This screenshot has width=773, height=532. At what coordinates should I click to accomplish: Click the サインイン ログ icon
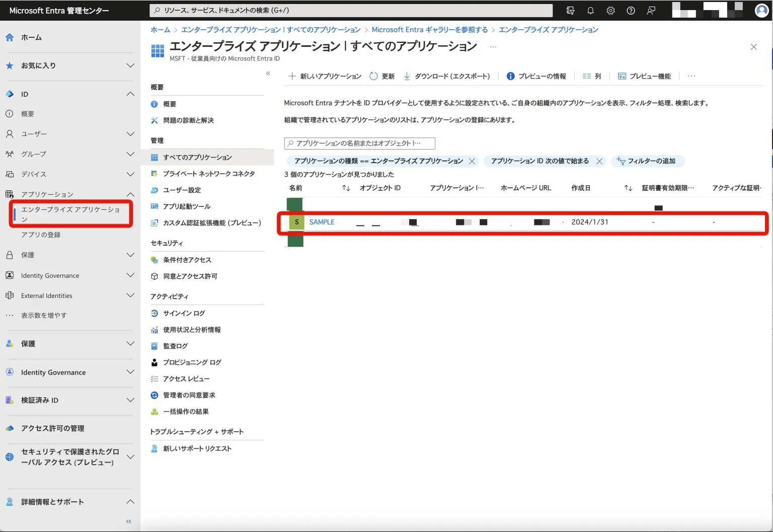point(154,313)
